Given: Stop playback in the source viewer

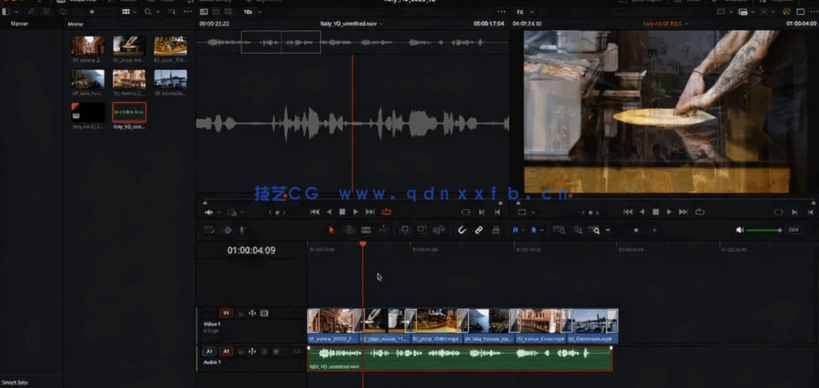Looking at the screenshot, I should pos(342,211).
